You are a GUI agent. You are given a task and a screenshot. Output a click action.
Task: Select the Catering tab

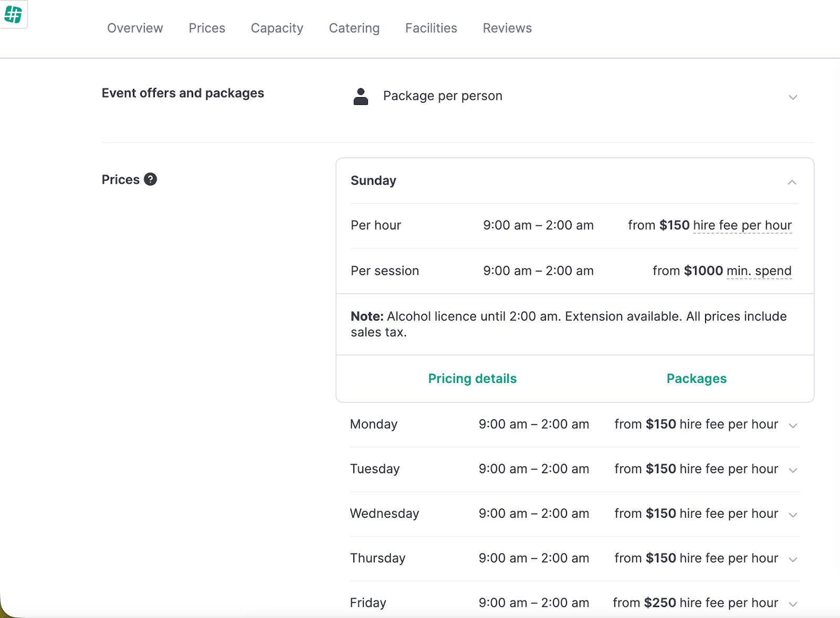pos(354,28)
